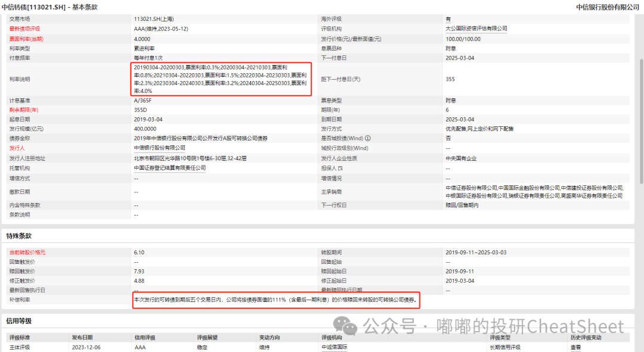
Task: Select red label 剩余期限(年)
Action: 24,110
